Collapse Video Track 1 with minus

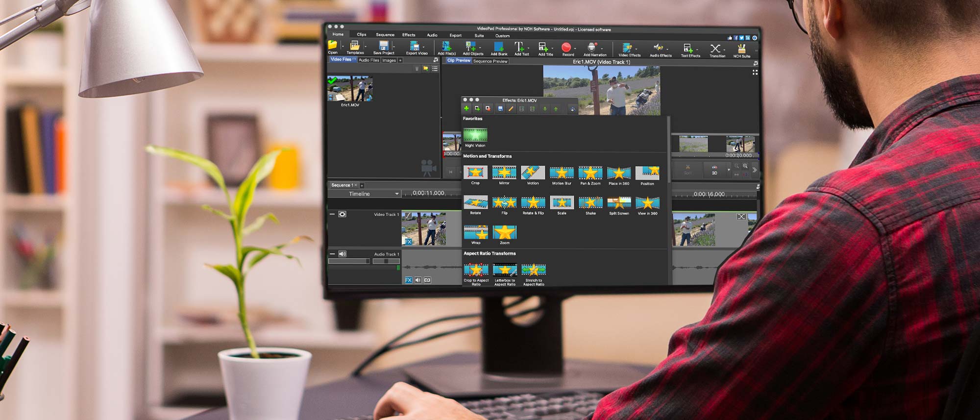pos(332,214)
